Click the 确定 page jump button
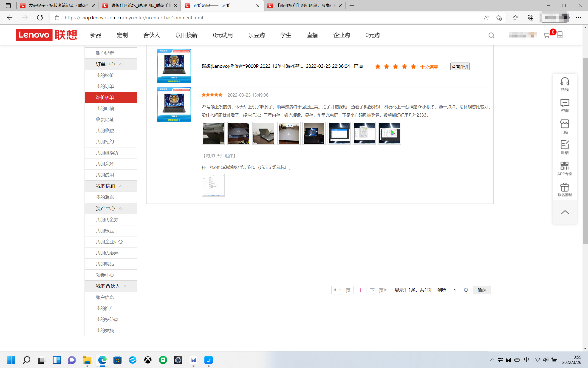This screenshot has height=368, width=588. (x=482, y=290)
